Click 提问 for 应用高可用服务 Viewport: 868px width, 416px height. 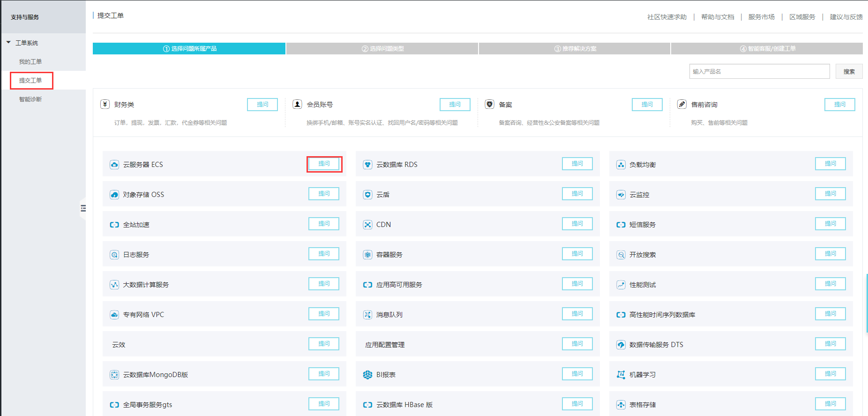[577, 284]
